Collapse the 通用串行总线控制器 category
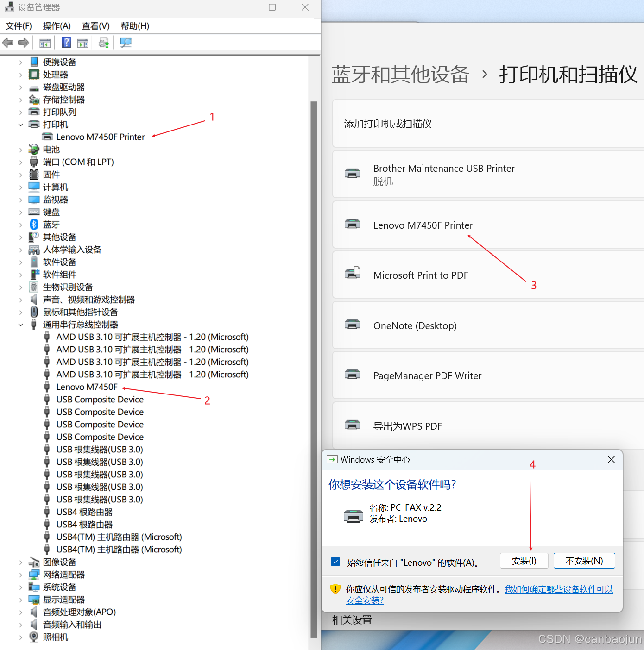Viewport: 644px width, 650px height. [20, 325]
